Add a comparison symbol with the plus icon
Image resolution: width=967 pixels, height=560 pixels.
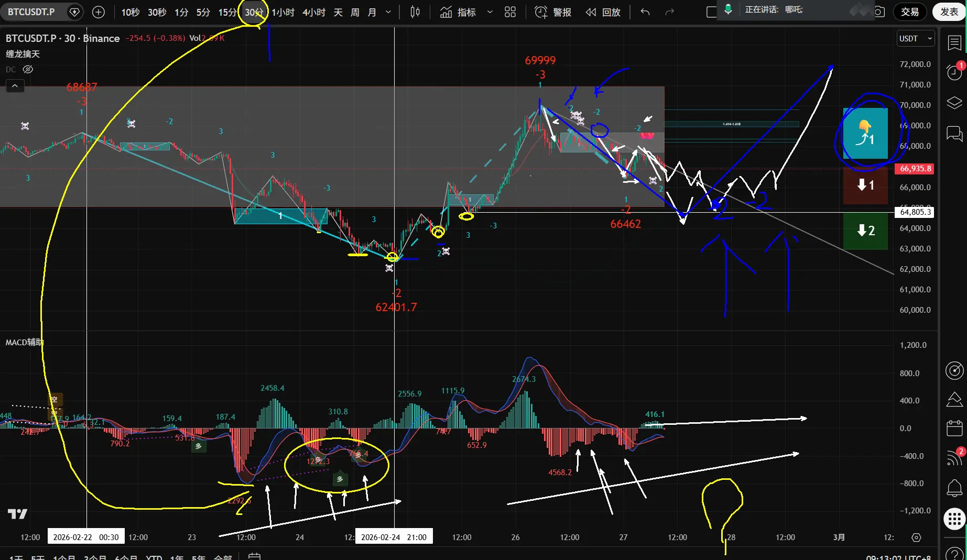pyautogui.click(x=98, y=12)
